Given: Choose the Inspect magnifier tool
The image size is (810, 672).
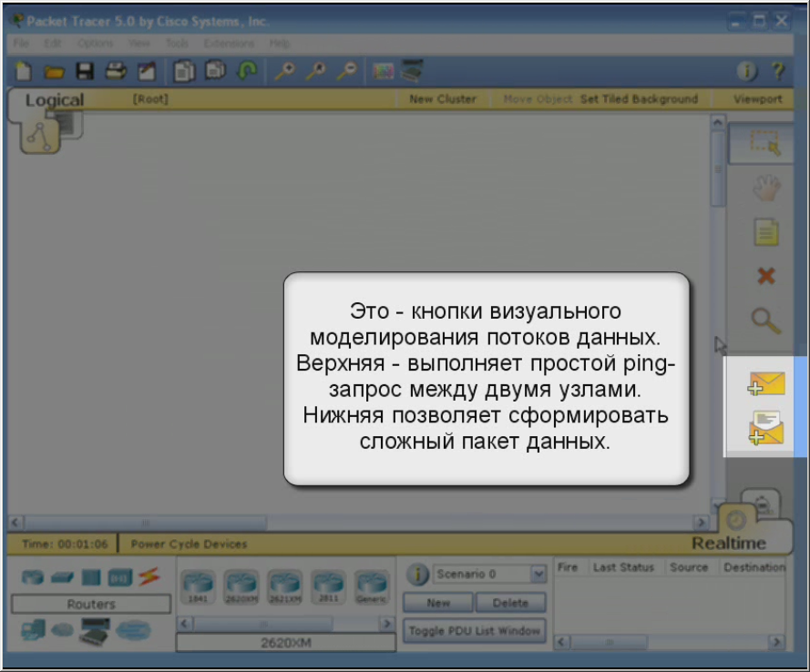Looking at the screenshot, I should pos(766,321).
